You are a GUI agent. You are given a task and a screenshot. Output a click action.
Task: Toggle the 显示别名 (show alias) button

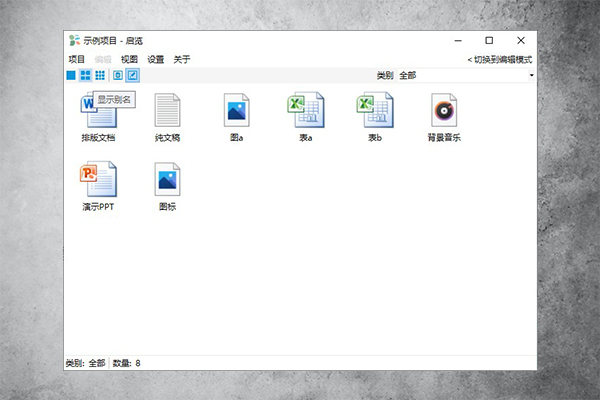(x=132, y=75)
